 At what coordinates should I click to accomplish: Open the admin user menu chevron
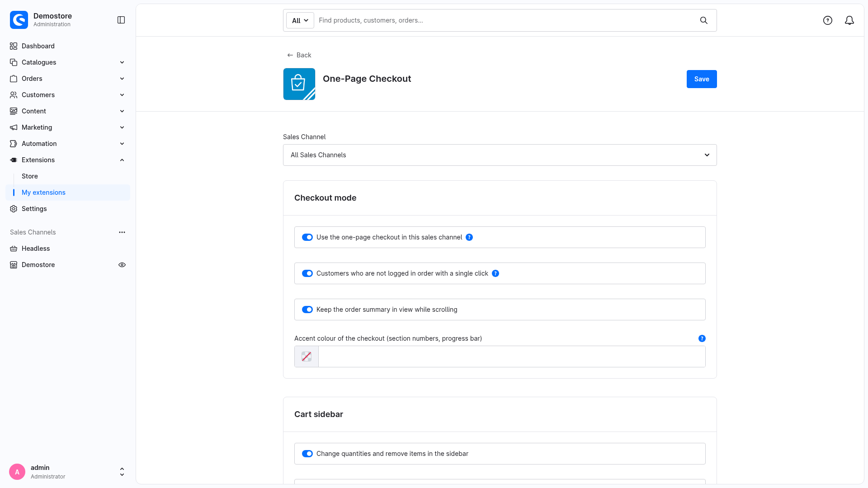coord(122,472)
